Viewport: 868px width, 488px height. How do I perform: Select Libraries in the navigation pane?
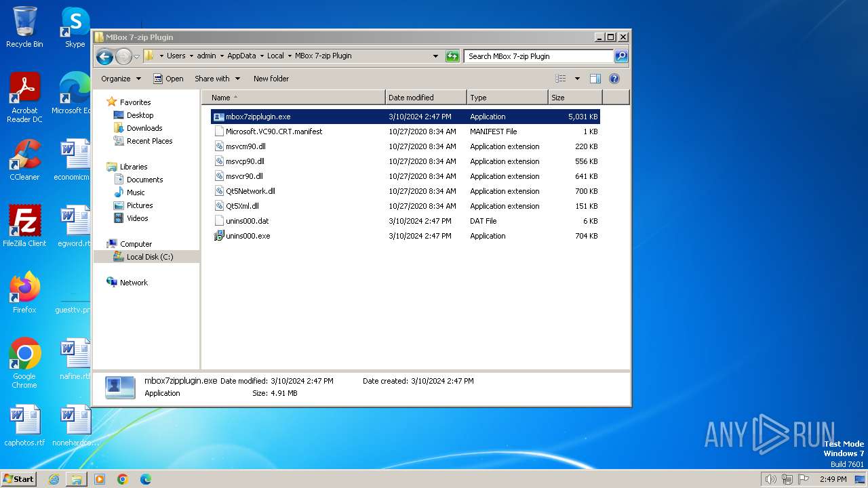[134, 167]
